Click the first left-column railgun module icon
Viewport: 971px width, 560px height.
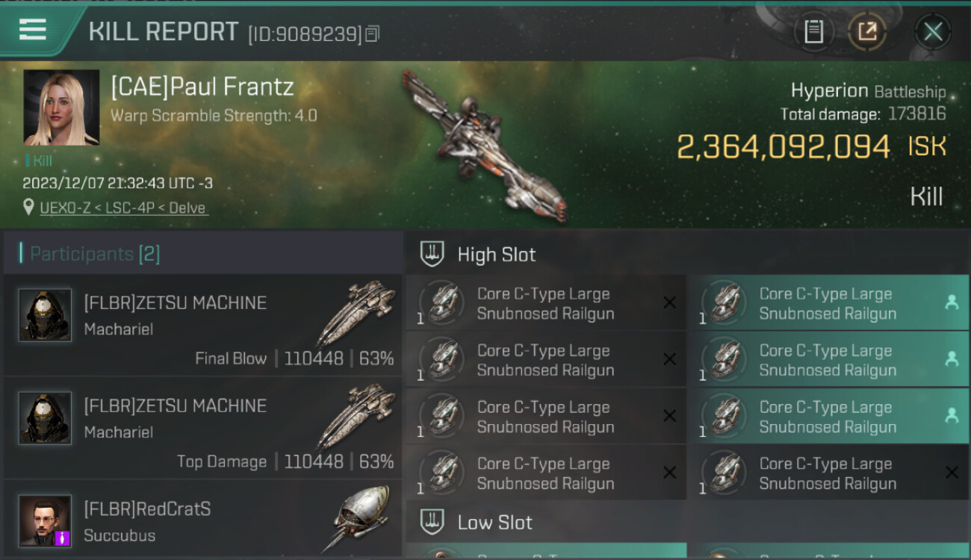(444, 303)
